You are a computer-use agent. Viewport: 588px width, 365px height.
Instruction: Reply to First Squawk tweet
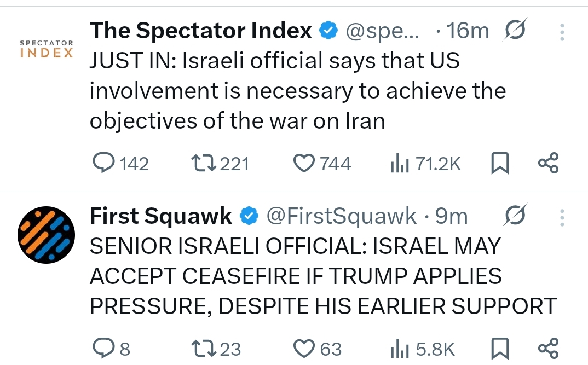103,349
